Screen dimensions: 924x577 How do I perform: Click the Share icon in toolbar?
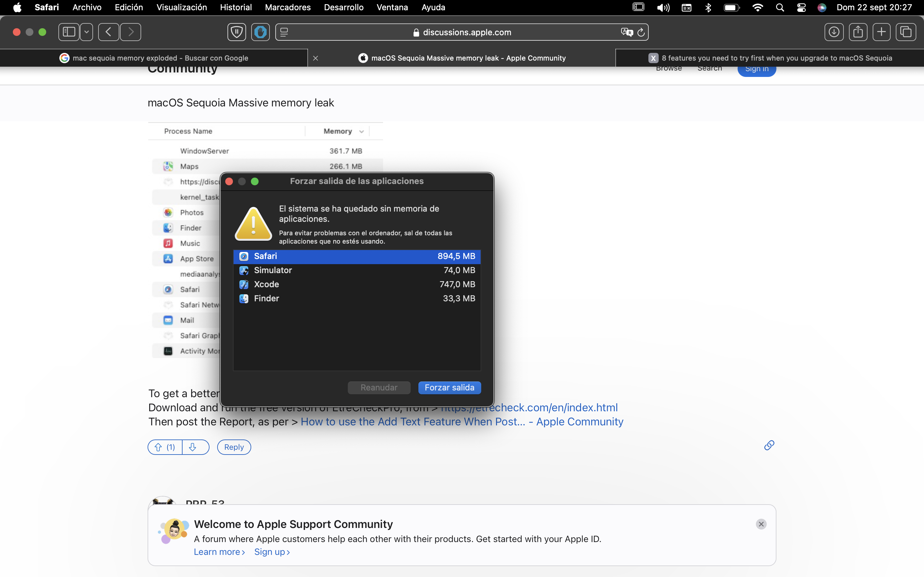[858, 32]
